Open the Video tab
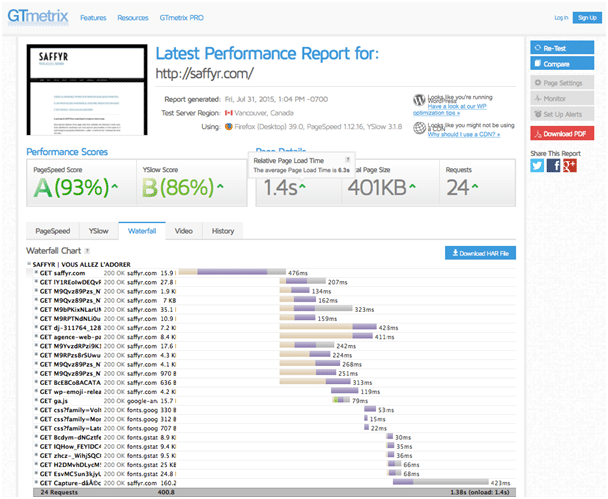This screenshot has width=608, height=499. point(184,231)
